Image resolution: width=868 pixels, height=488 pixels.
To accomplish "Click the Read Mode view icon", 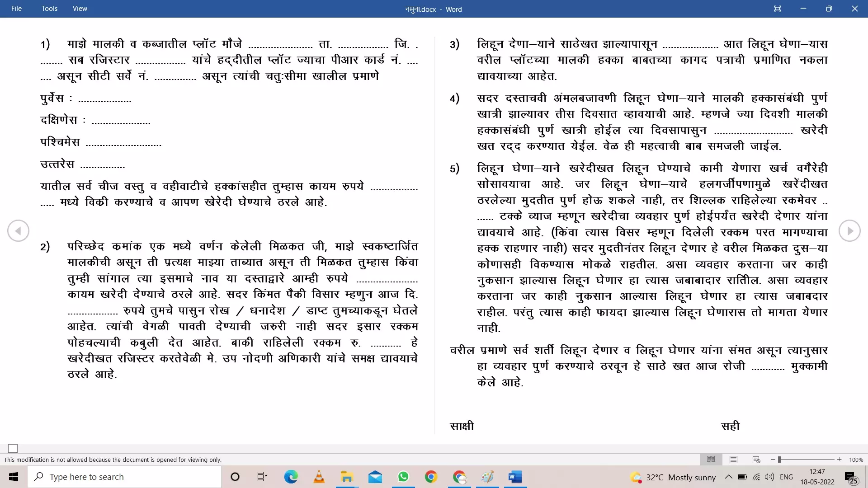I will [711, 460].
